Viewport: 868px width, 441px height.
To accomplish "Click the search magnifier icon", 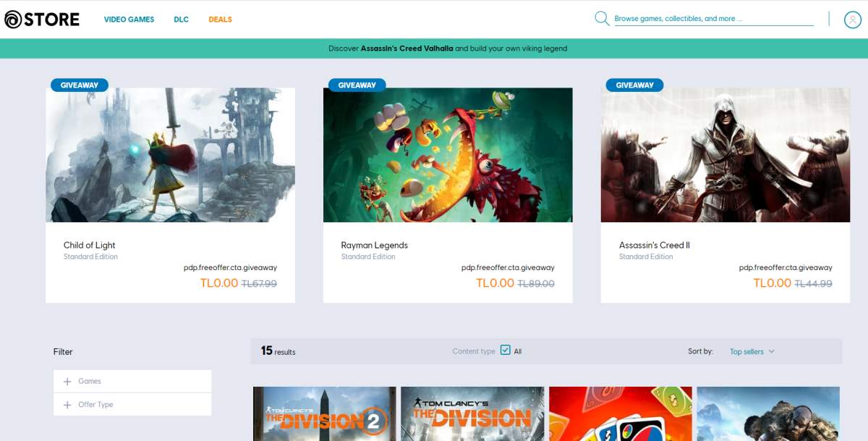I will click(602, 18).
